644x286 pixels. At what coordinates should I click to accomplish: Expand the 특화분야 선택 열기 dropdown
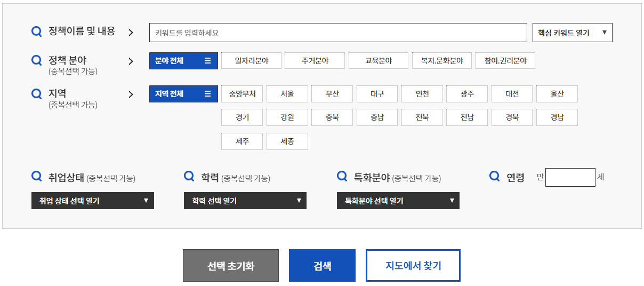398,201
